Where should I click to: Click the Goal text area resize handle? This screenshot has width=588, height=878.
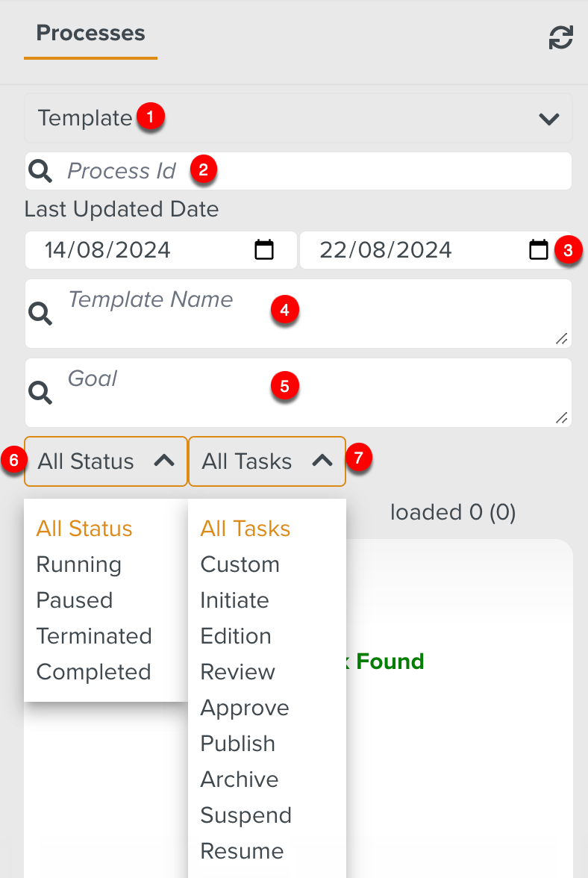(562, 418)
